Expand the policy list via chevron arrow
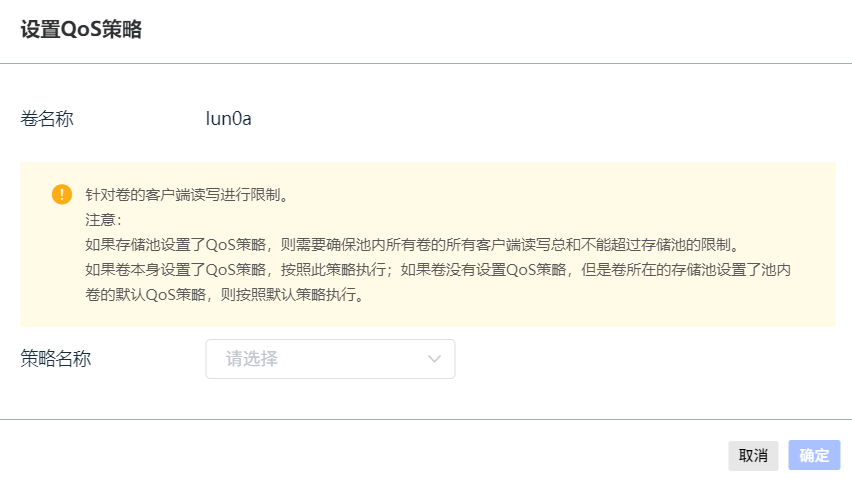852x481 pixels. [x=435, y=359]
